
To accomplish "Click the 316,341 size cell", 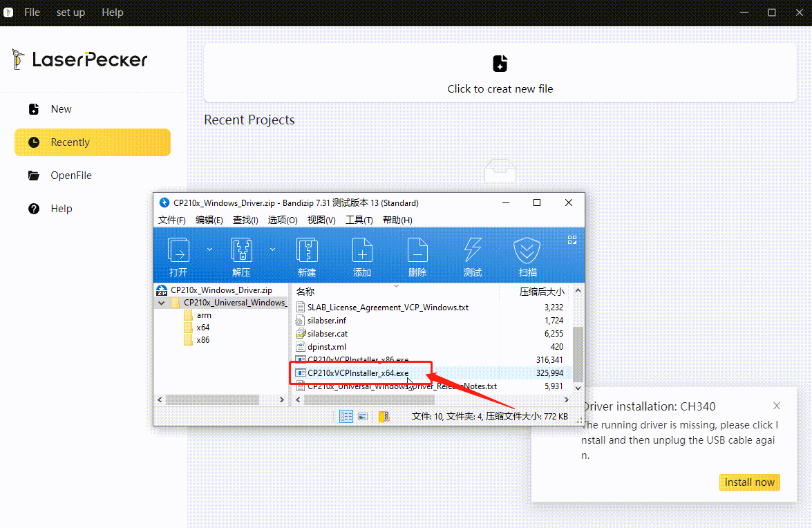I will pos(549,360).
